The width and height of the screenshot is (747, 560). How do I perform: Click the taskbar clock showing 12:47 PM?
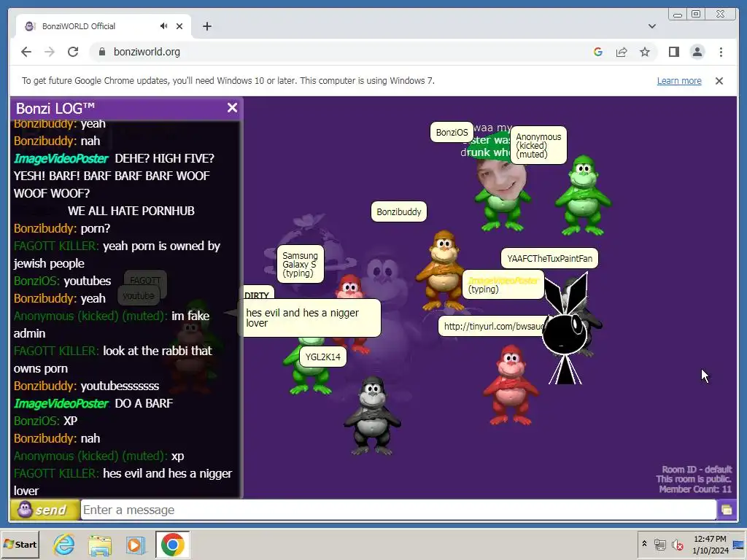click(x=710, y=544)
